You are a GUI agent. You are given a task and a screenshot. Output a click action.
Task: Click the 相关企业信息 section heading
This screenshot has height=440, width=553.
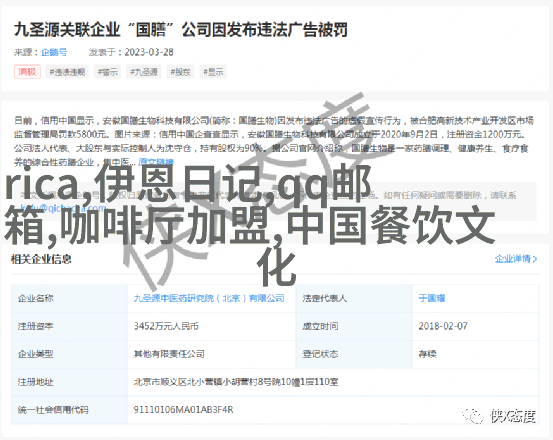(x=41, y=259)
